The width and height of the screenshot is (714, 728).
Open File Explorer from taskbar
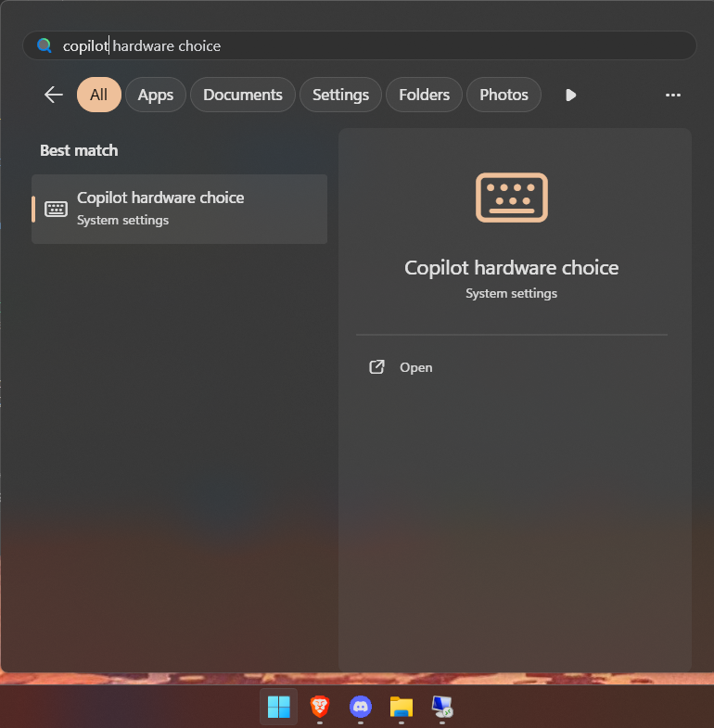(x=402, y=707)
